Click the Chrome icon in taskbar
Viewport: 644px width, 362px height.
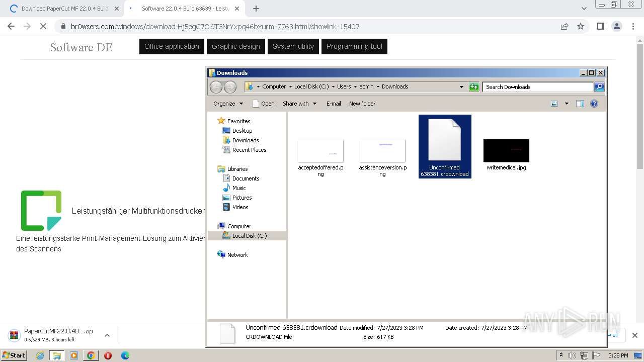click(x=91, y=355)
